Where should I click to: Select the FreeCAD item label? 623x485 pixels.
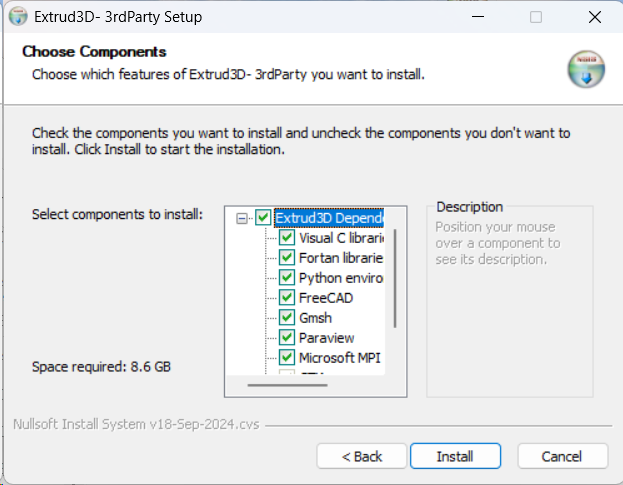326,298
